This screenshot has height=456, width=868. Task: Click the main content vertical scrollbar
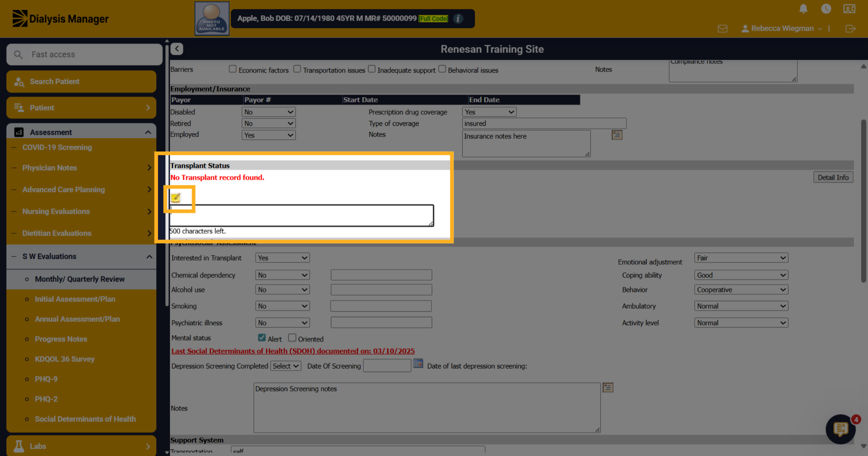(x=863, y=201)
